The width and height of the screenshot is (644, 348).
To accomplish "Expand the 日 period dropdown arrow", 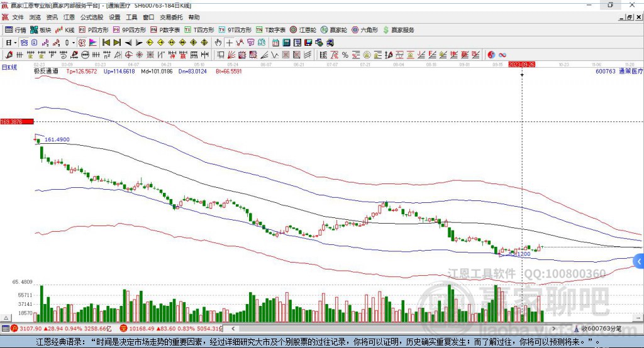I will tap(15, 43).
